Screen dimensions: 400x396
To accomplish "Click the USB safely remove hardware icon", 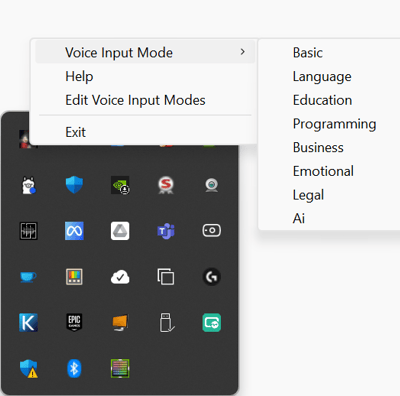I will tap(167, 323).
